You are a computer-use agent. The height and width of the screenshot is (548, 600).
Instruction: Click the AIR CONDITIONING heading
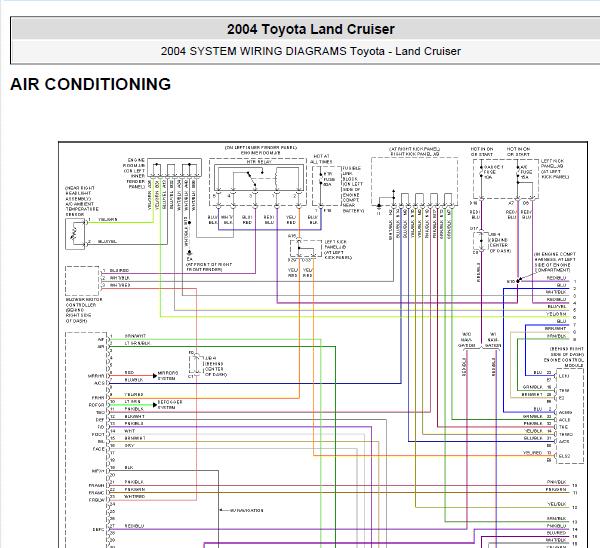(x=91, y=84)
